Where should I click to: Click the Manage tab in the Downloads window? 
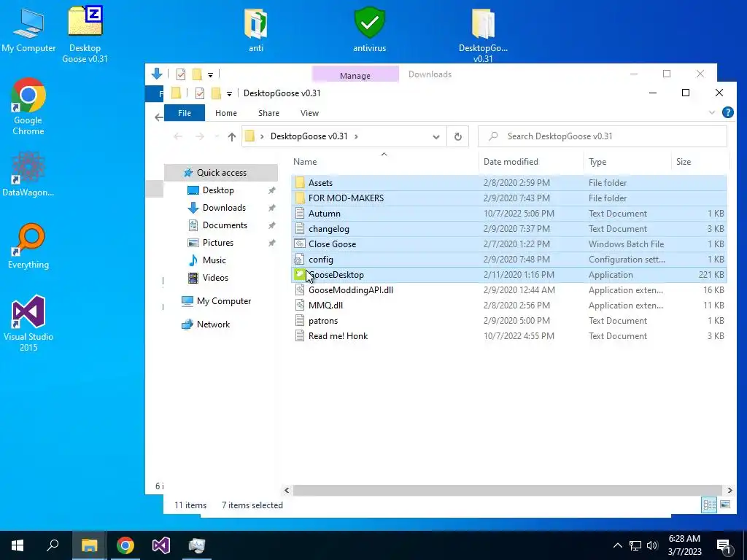point(355,75)
